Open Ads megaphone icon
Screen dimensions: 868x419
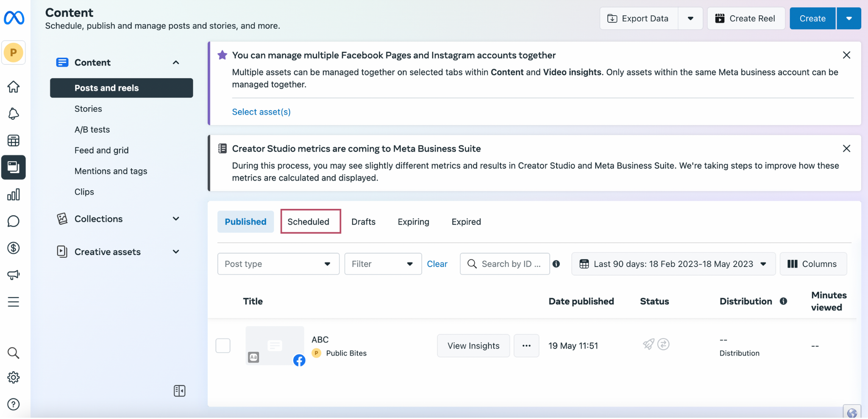pos(14,275)
